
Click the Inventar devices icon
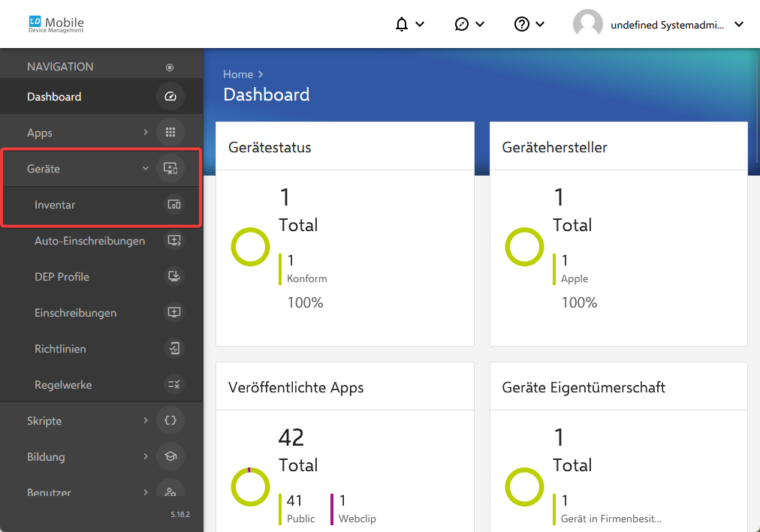point(173,205)
